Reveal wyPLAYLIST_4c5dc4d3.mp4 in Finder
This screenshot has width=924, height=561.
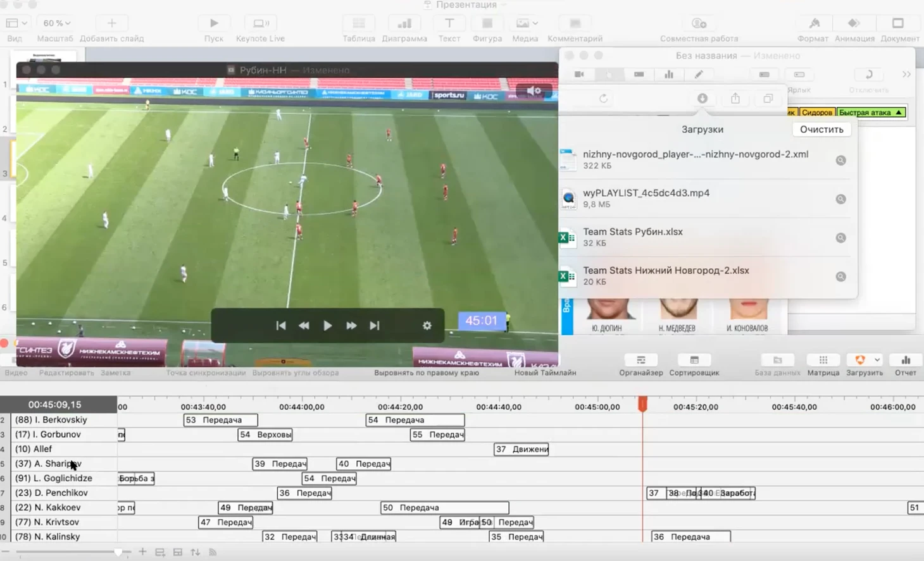pos(840,199)
